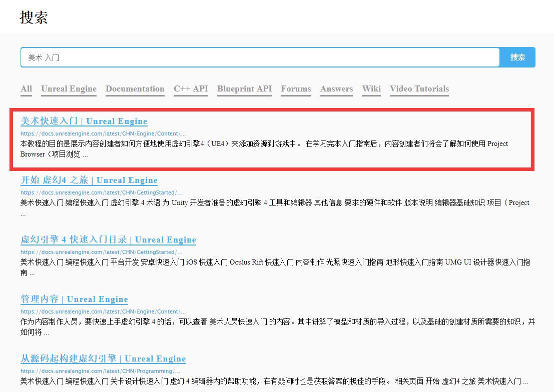Viewport: 554px width, 392px height.
Task: Open the 美术快速入门 | Unreal Engine result
Action: (x=84, y=121)
